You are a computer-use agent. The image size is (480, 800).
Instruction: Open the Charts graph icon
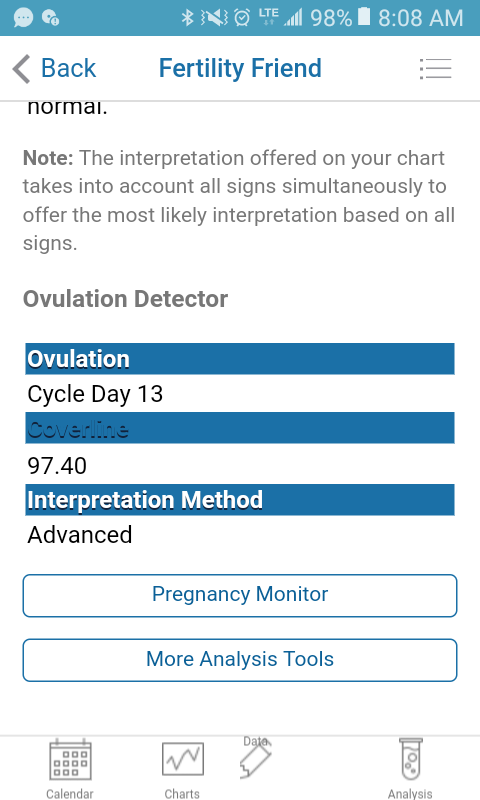183,759
